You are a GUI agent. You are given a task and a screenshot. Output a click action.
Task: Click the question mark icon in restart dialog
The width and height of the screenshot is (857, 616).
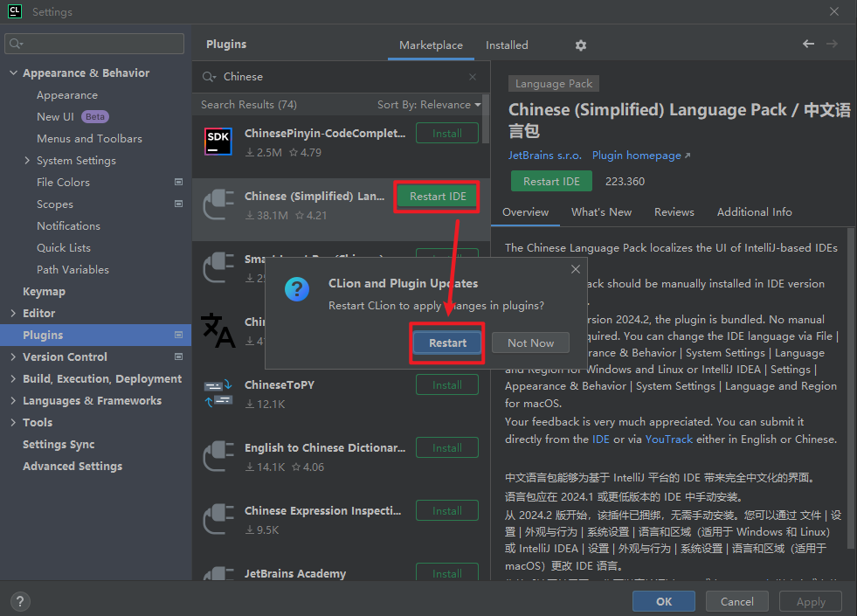297,289
